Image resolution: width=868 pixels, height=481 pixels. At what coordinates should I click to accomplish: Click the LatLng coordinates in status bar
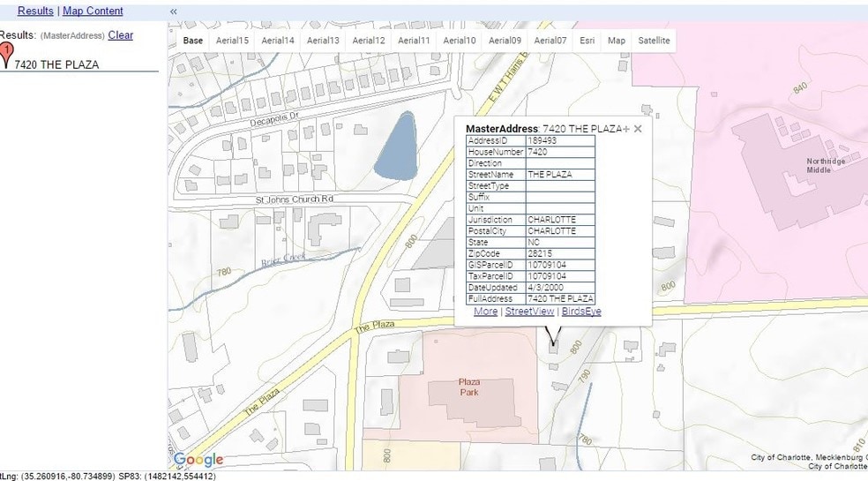[57, 476]
